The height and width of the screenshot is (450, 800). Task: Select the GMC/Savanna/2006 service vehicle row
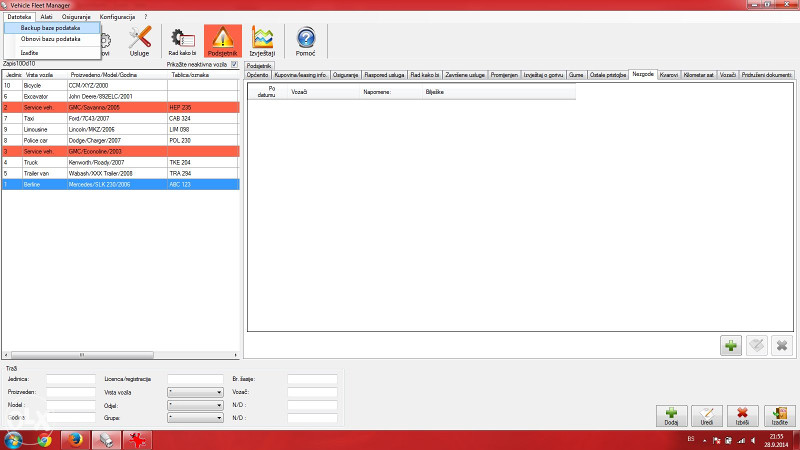pyautogui.click(x=121, y=108)
